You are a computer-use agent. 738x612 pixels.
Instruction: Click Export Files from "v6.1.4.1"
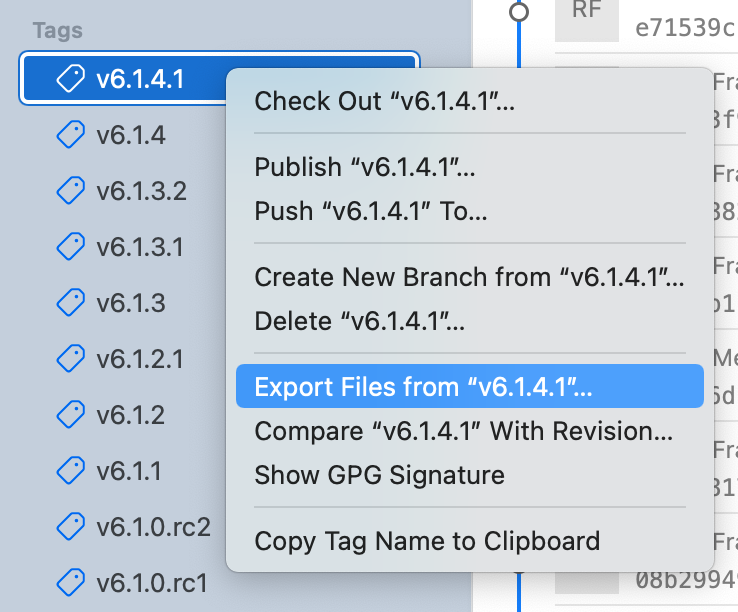point(423,386)
